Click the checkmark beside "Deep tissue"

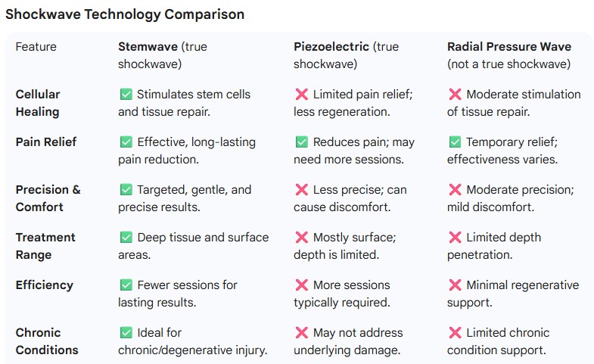(126, 238)
